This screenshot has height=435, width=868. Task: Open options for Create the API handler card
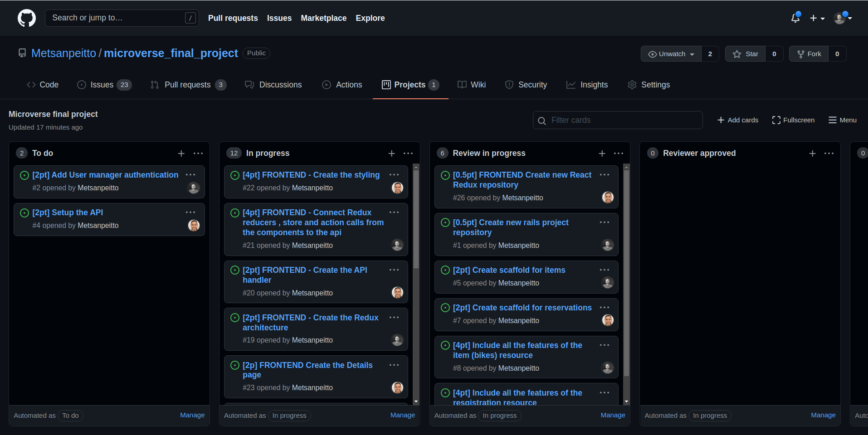click(x=394, y=270)
